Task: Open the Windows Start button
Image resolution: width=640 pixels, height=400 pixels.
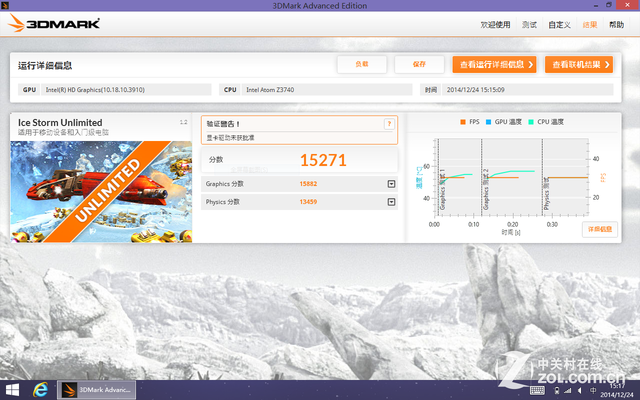Action: pyautogui.click(x=12, y=390)
